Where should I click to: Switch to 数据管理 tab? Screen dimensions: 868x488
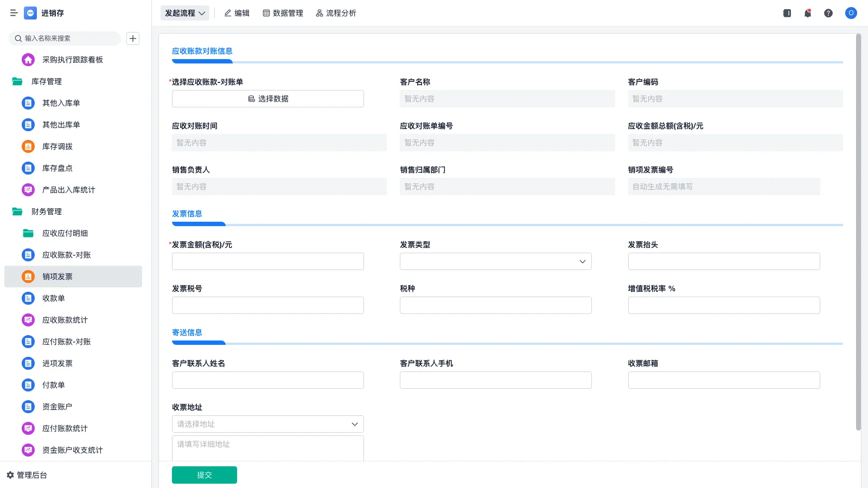pos(283,13)
